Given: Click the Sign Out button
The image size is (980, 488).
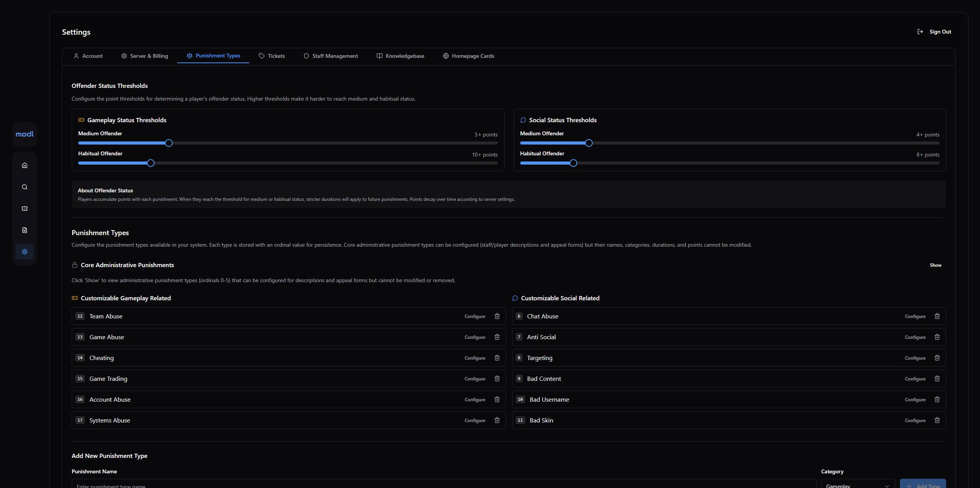Looking at the screenshot, I should pos(934,32).
